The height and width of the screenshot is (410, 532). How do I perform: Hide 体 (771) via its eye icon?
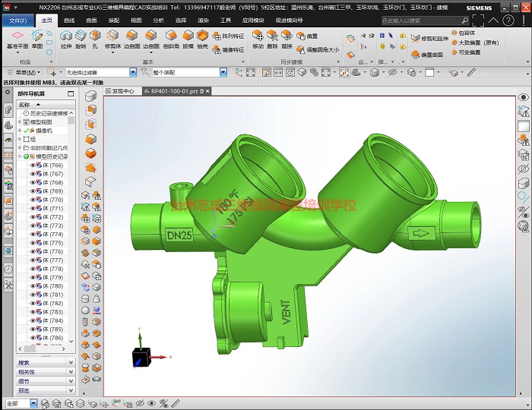pos(33,208)
